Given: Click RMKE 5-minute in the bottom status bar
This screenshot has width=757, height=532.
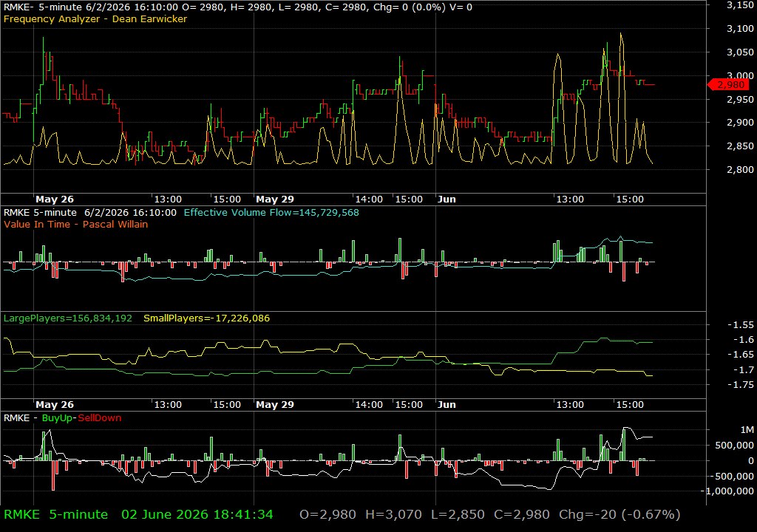Looking at the screenshot, I should click(x=55, y=514).
